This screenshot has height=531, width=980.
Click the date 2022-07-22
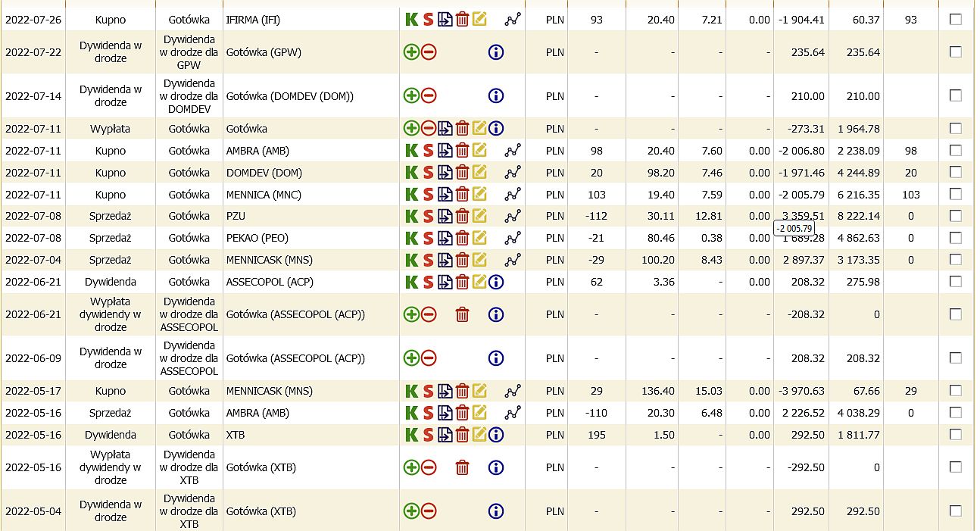point(32,52)
